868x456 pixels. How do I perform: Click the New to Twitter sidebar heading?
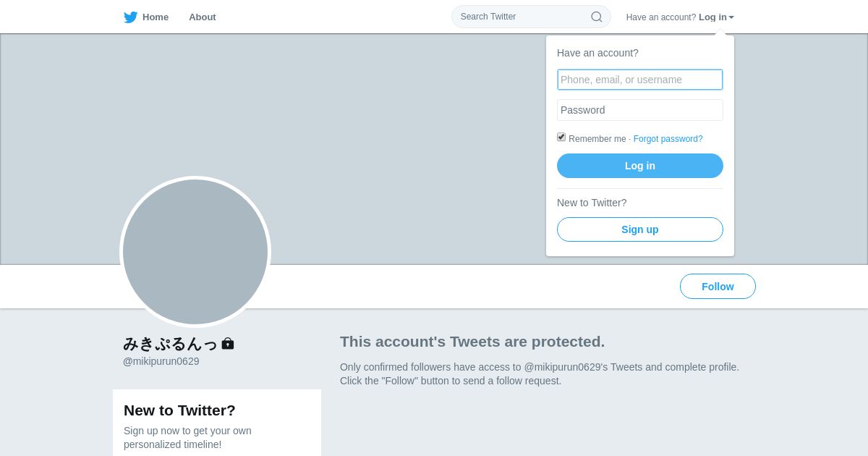pyautogui.click(x=179, y=410)
